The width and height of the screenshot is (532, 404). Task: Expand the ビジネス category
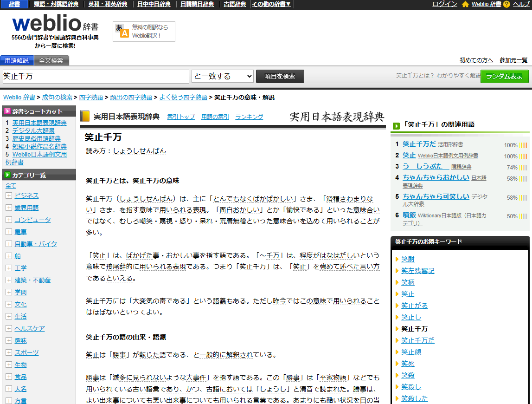pos(9,195)
